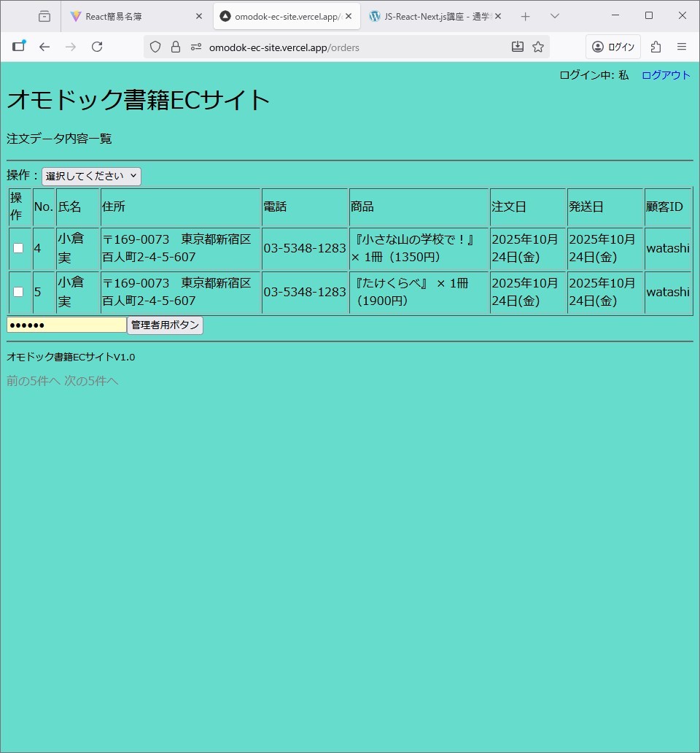Check the box for order No. 4
Screen dimensions: 700x753
click(18, 248)
